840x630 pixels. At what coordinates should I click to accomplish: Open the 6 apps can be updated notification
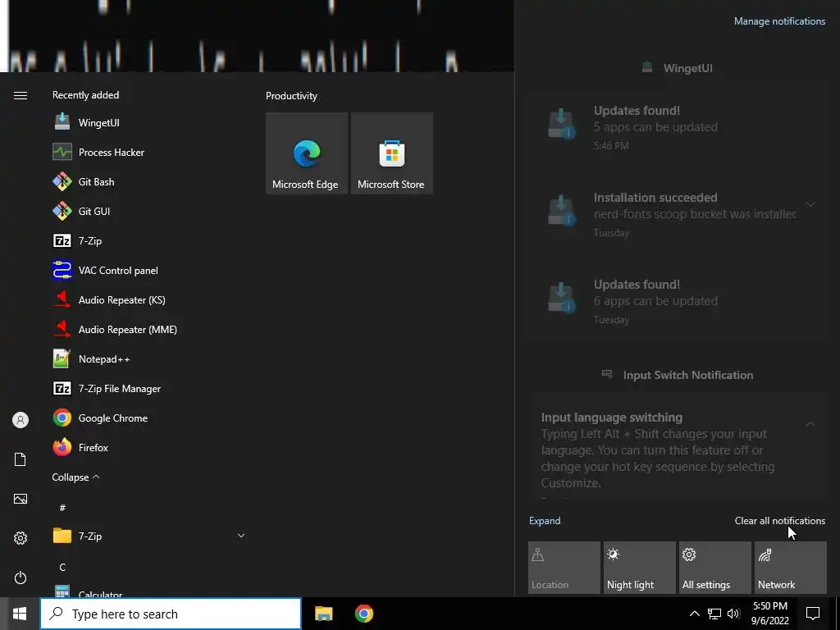point(677,302)
